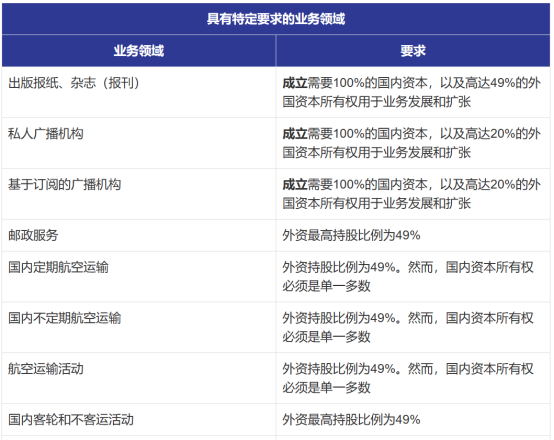Select the 国内不定期航空运输 cell
The width and height of the screenshot is (554, 440).
[x=138, y=327]
